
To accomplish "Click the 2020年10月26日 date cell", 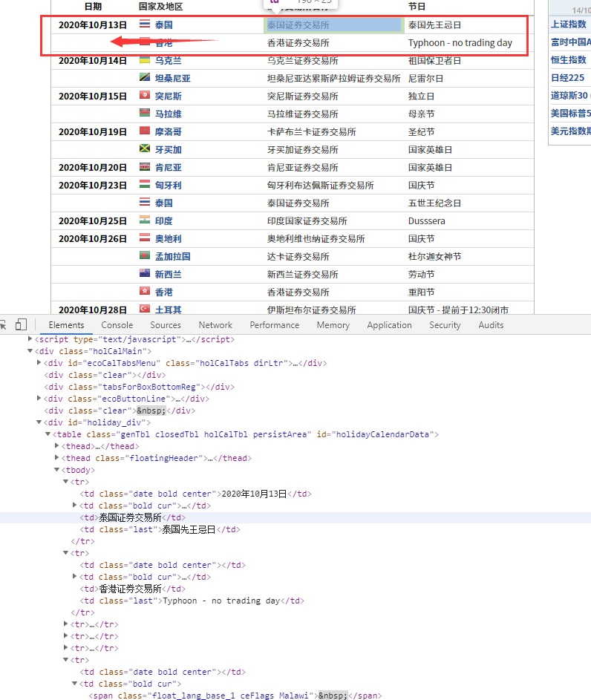I will (x=93, y=239).
